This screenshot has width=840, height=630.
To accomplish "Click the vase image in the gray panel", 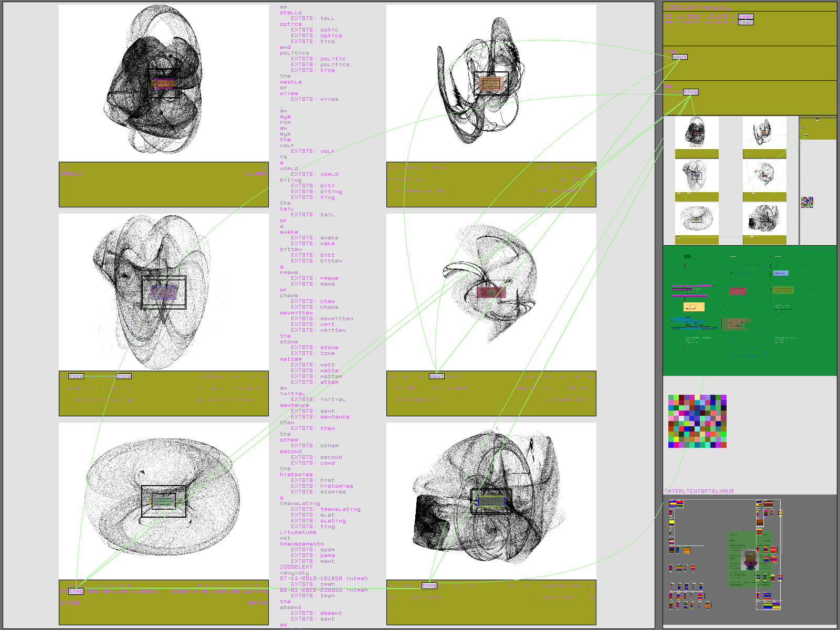I will (x=750, y=560).
